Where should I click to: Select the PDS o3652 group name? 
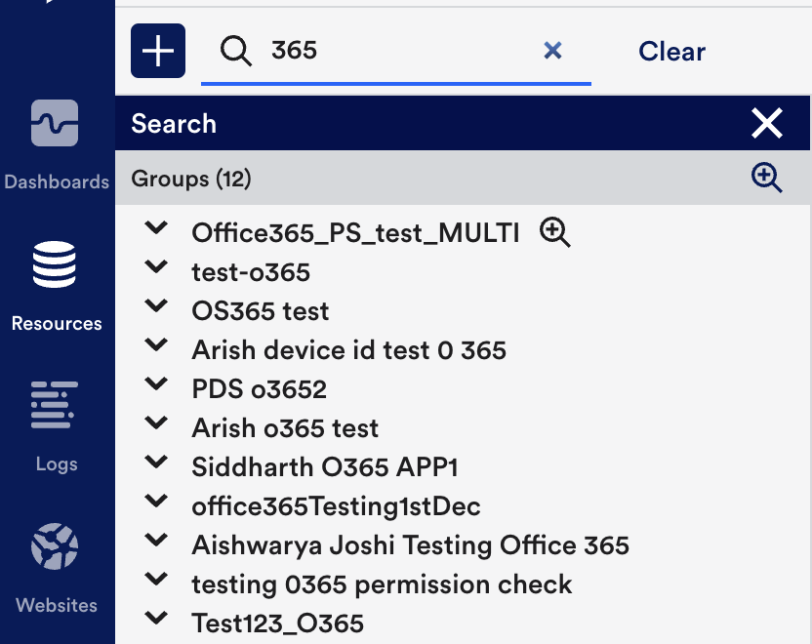coord(259,389)
